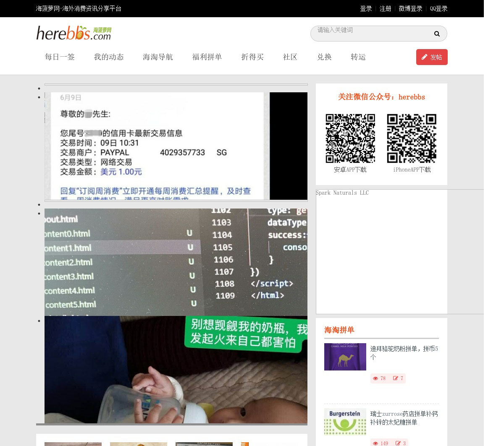This screenshot has width=504, height=446.
Task: Click the 发帖 post button
Action: pos(432,57)
